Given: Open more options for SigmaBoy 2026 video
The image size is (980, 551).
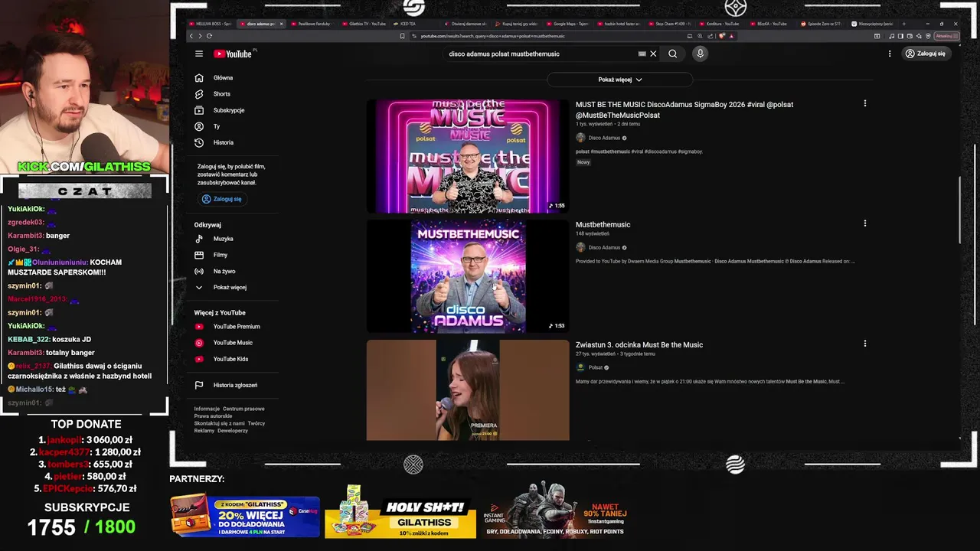Looking at the screenshot, I should tap(865, 103).
